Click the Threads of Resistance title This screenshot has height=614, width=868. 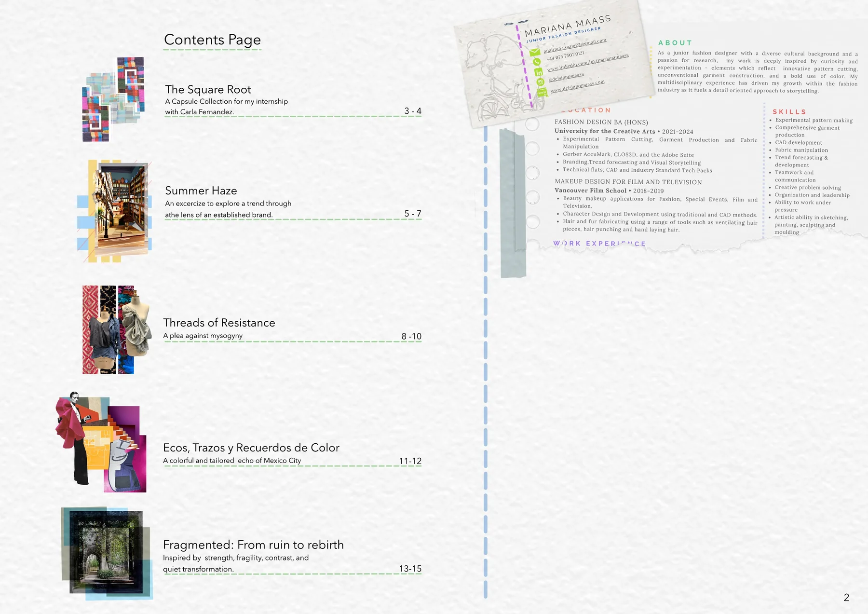pyautogui.click(x=219, y=323)
